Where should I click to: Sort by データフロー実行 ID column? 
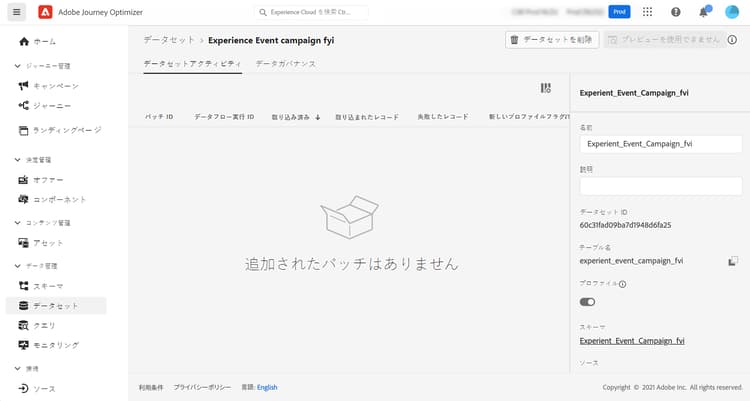[x=224, y=117]
